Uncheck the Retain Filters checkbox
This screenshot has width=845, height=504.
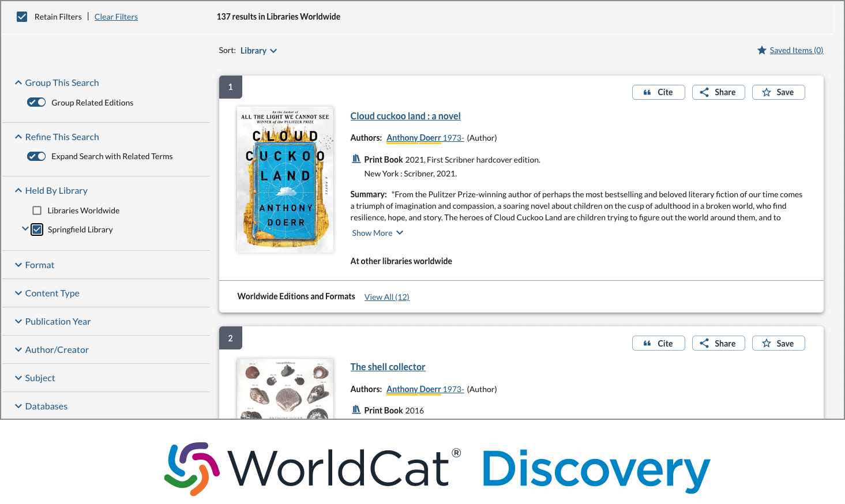tap(22, 17)
